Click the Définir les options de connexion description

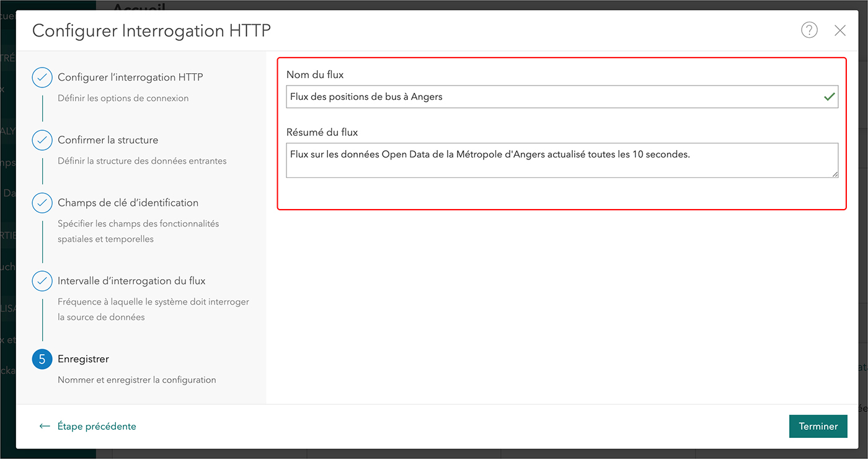[123, 98]
